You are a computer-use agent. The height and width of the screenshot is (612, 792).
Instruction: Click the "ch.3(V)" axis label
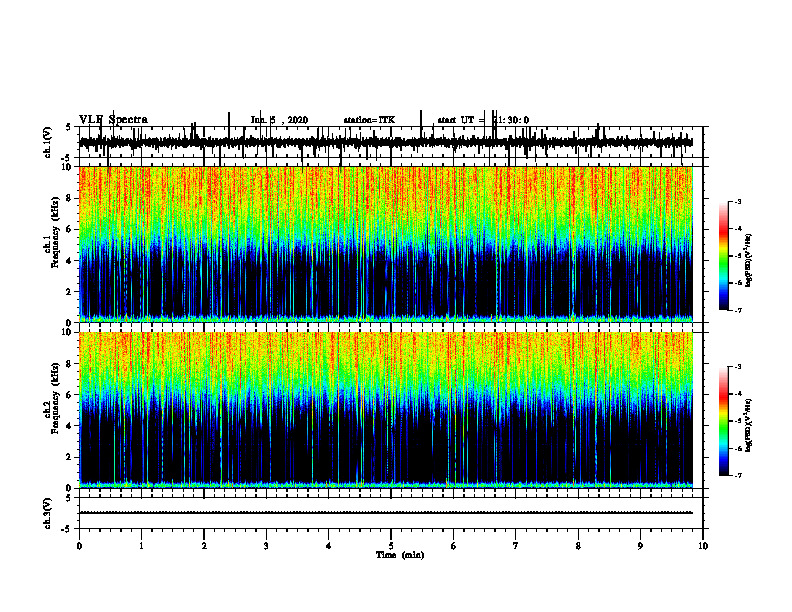click(47, 513)
